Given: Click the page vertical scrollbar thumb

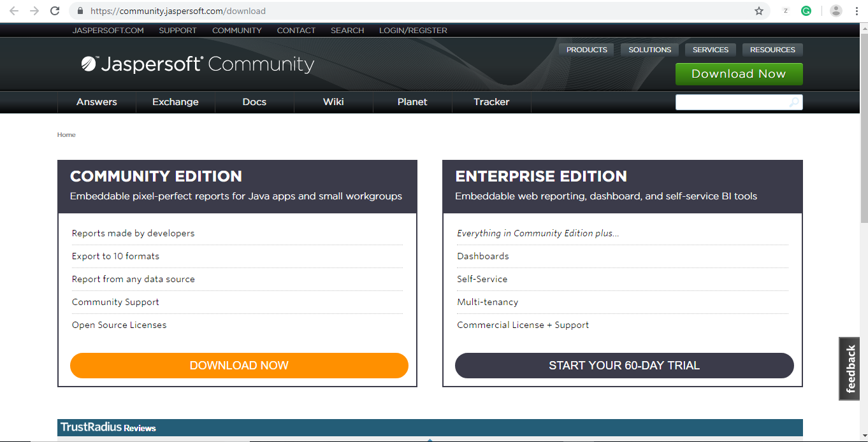Looking at the screenshot, I should click(864, 127).
